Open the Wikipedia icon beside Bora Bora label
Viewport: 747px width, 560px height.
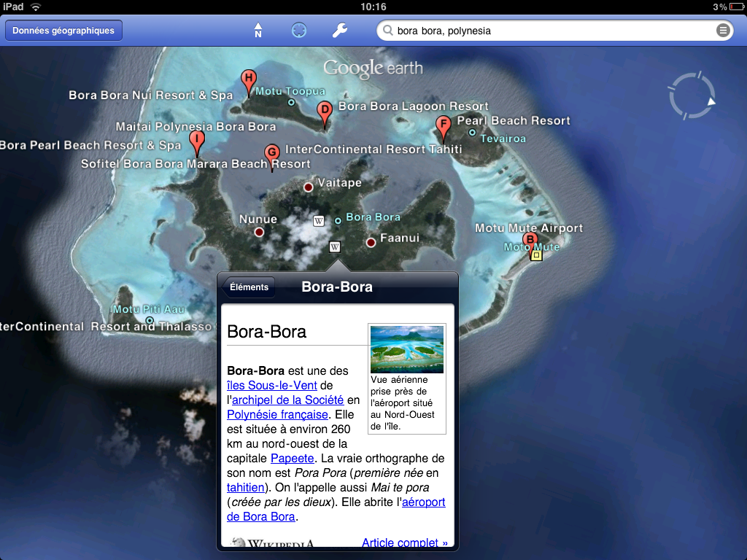click(x=319, y=221)
